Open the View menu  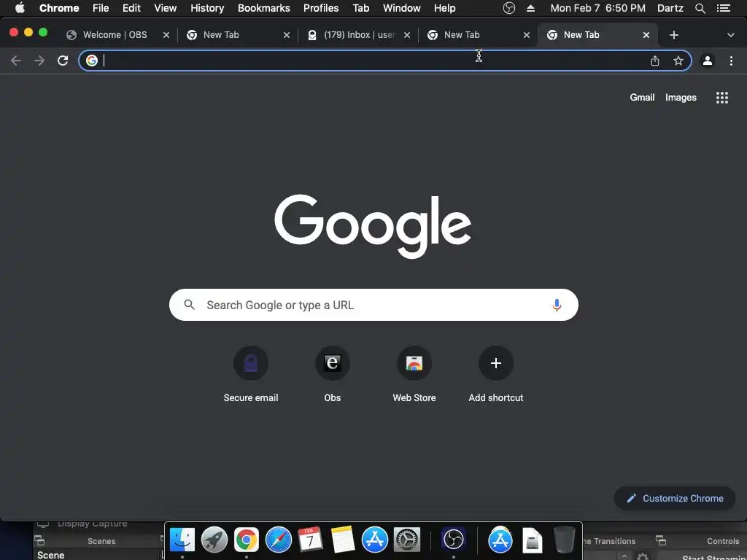point(166,8)
